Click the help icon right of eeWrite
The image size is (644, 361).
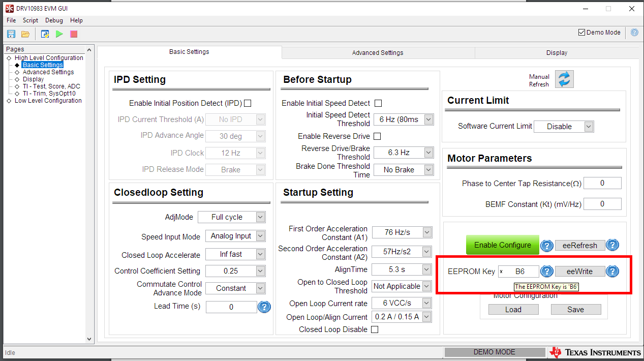(x=612, y=272)
